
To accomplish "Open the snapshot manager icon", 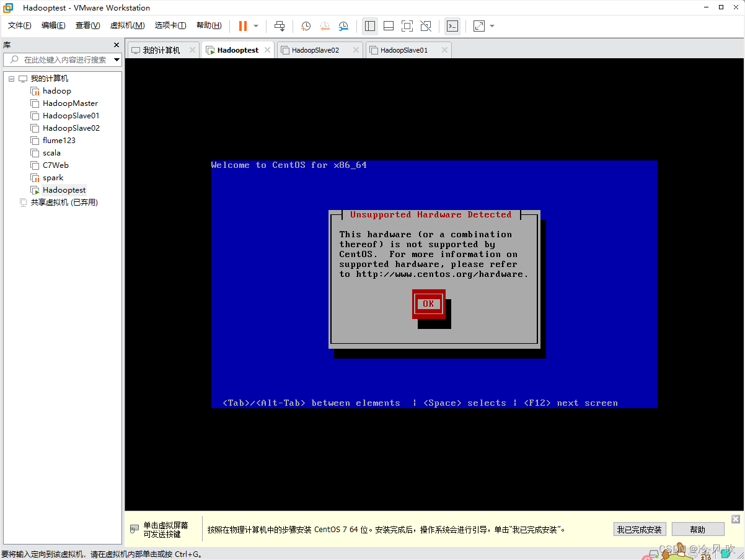I will point(343,26).
